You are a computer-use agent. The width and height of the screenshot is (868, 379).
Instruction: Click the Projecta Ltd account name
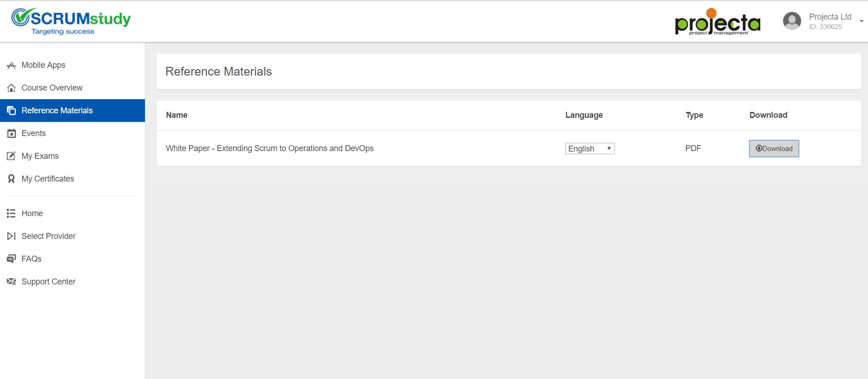(830, 17)
